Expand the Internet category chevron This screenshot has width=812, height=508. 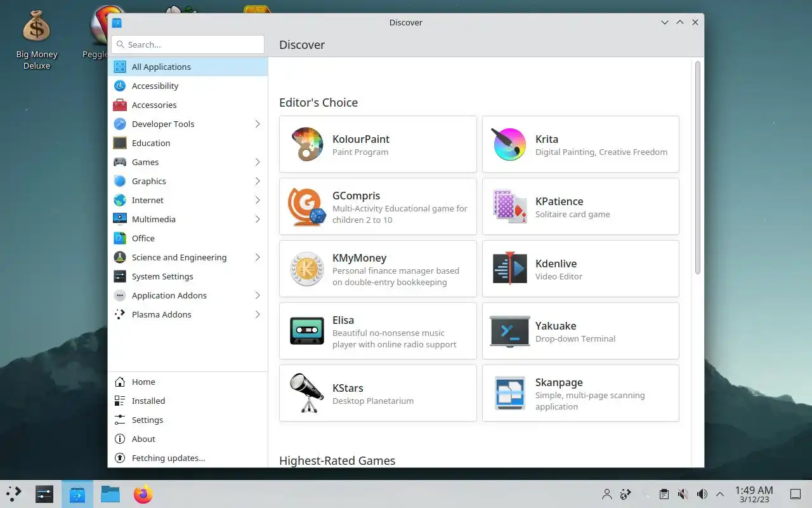point(258,200)
